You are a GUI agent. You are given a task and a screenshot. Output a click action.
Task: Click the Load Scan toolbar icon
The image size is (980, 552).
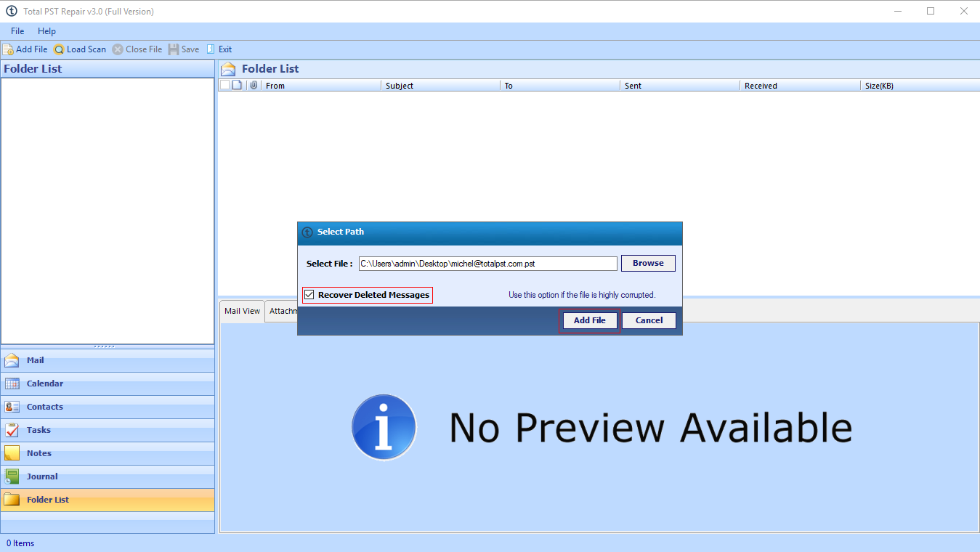click(59, 49)
